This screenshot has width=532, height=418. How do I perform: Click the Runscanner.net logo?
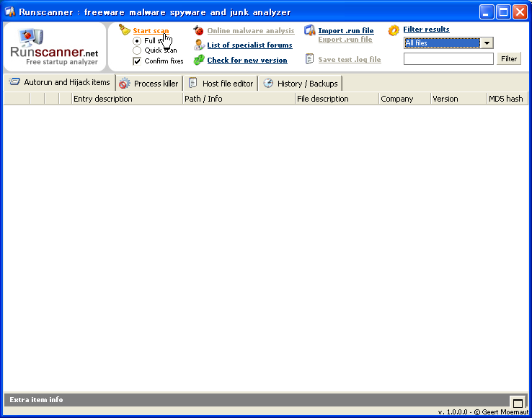pos(55,47)
